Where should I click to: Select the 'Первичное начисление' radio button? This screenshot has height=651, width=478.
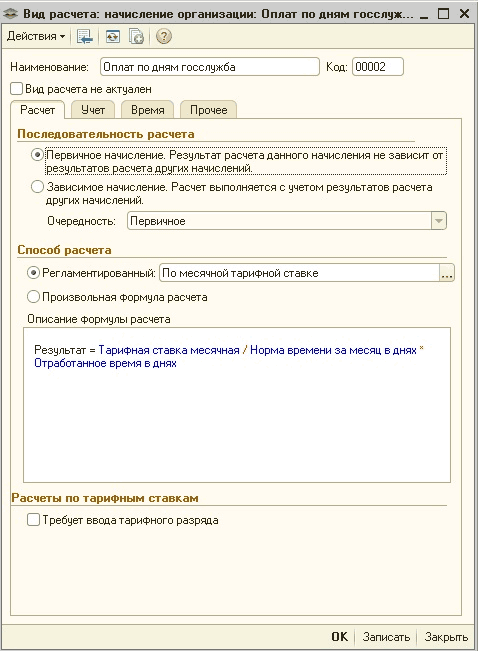37,155
